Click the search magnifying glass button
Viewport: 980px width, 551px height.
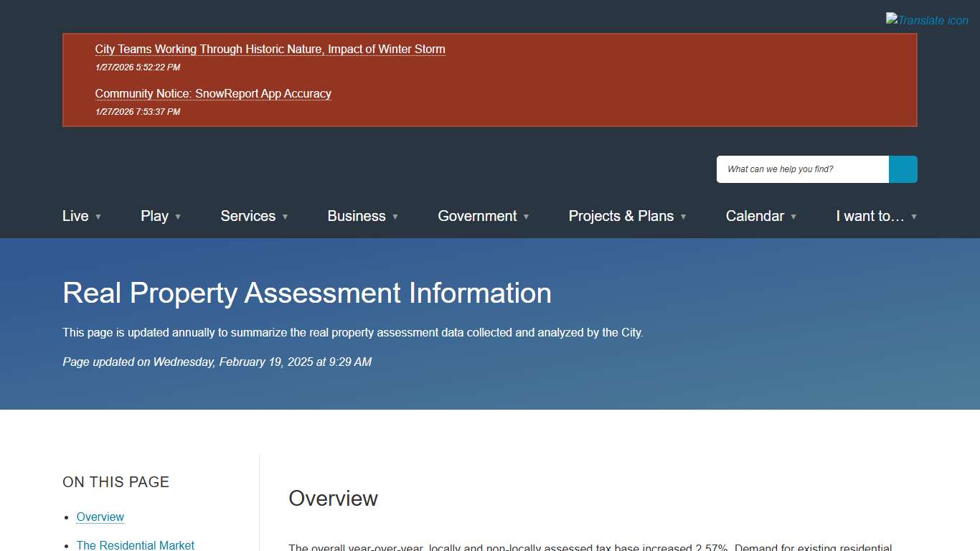(x=903, y=169)
